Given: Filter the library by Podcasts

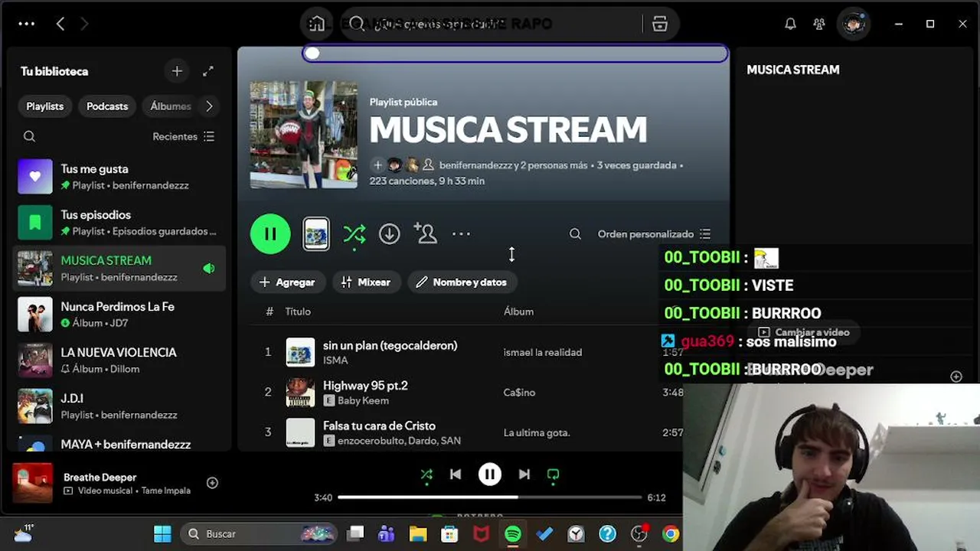Looking at the screenshot, I should (107, 106).
